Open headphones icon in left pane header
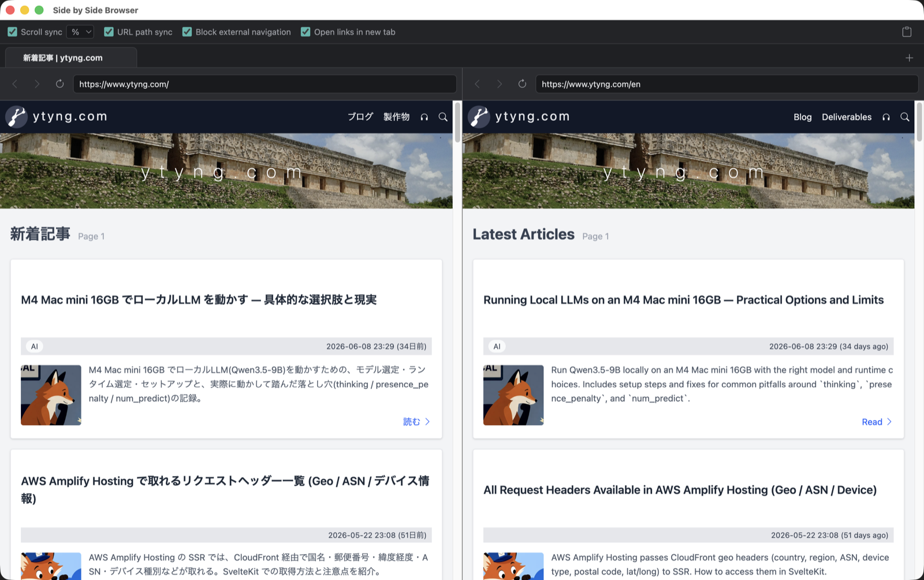Viewport: 924px width, 580px height. coord(424,117)
